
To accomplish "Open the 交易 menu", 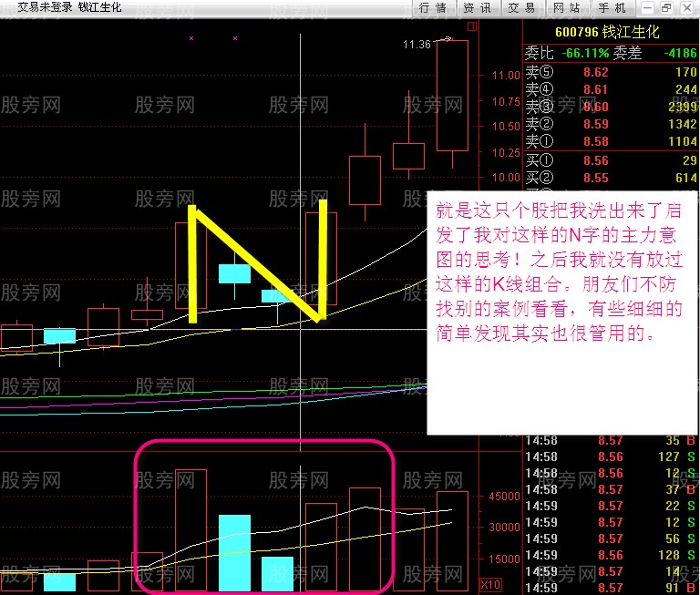I will (x=523, y=7).
